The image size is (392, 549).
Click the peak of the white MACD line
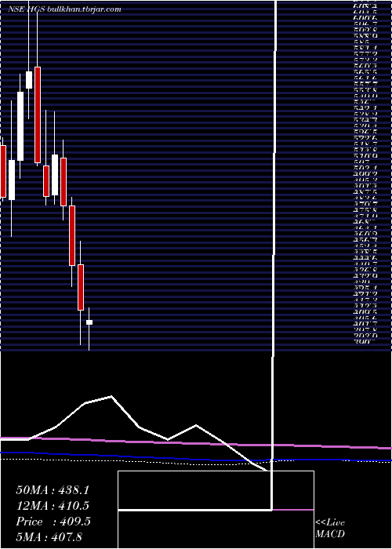111,396
